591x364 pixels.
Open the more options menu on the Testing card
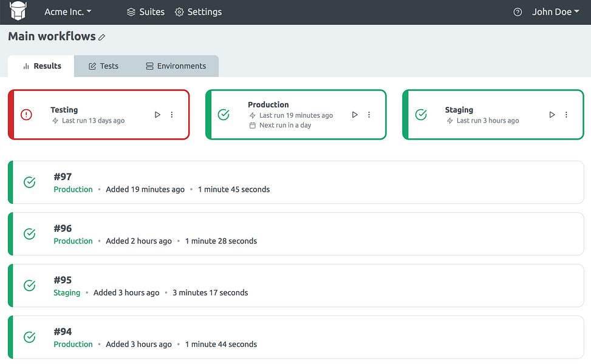pyautogui.click(x=172, y=115)
